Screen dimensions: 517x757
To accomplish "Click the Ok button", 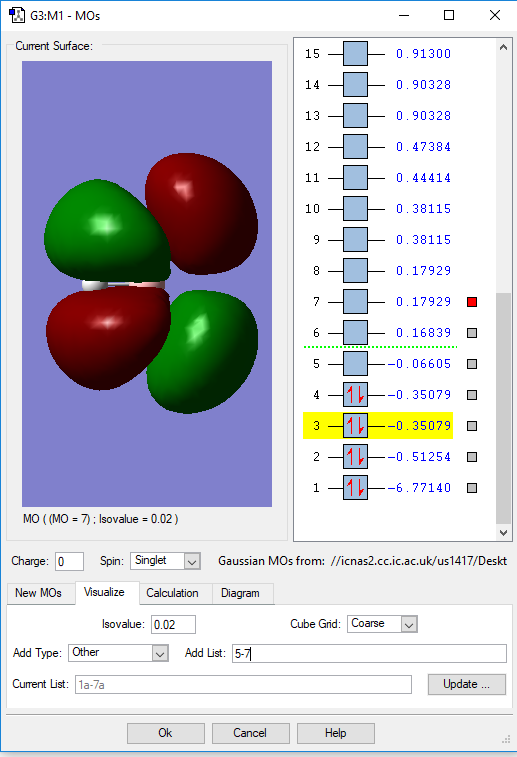I will pyautogui.click(x=166, y=733).
